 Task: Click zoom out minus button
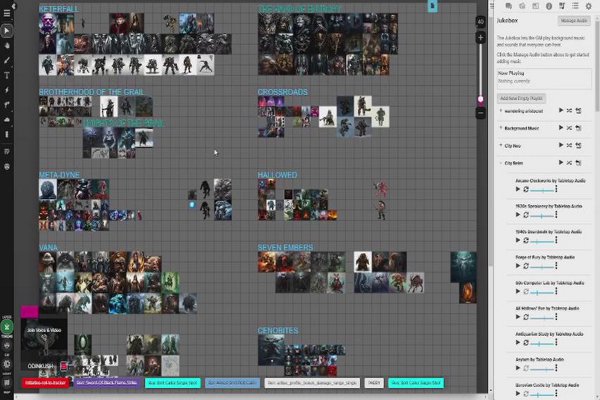[x=481, y=113]
